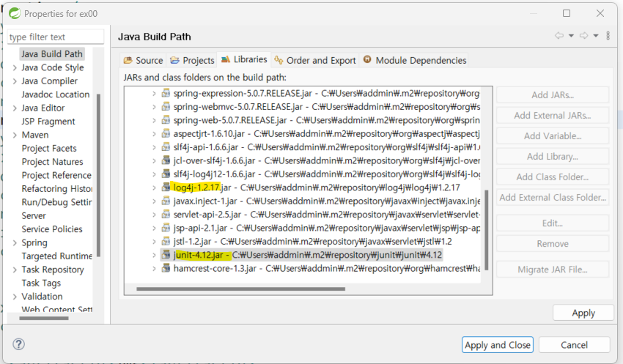
Task: Click the hamcrest-core-1.3.jar icon
Action: click(x=166, y=268)
